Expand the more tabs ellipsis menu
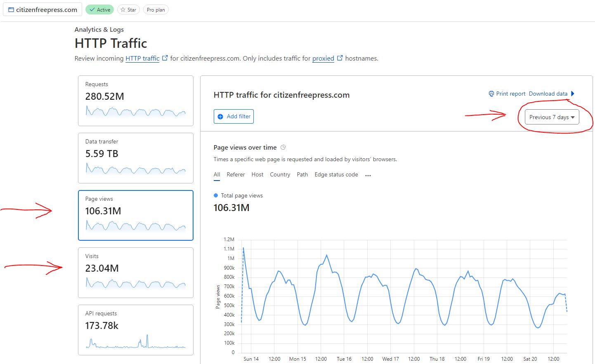Screen dimensions: 595x364 (368, 175)
